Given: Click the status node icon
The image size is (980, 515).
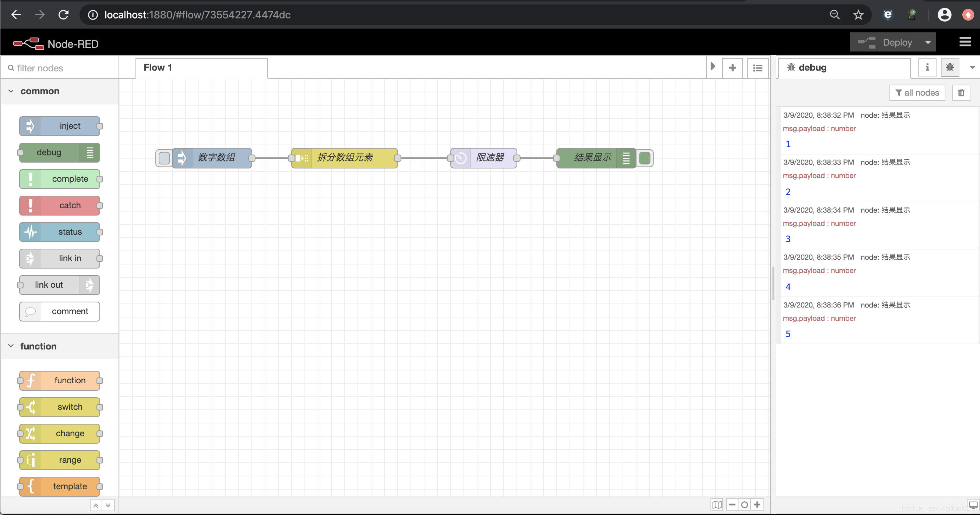Looking at the screenshot, I should pyautogui.click(x=31, y=232).
